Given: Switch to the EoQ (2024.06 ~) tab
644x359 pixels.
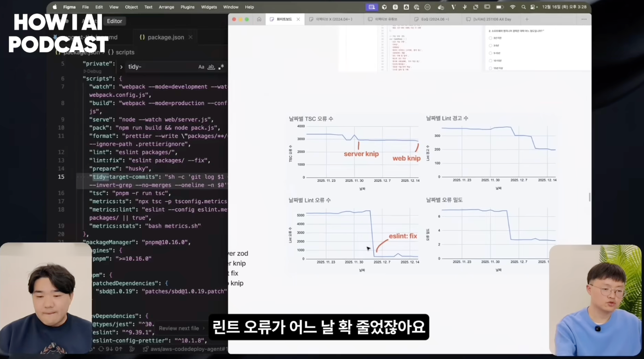Looking at the screenshot, I should (435, 19).
